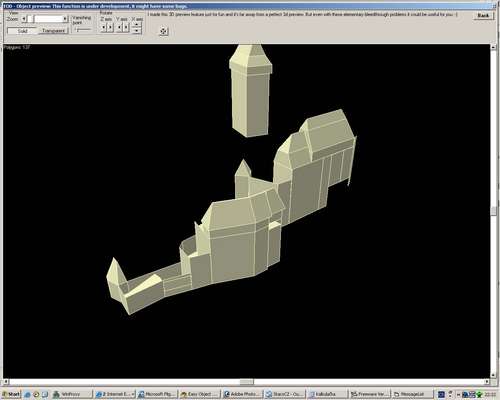Click the Internet Explorer quick launch icon
This screenshot has width=500, height=400.
[28, 394]
